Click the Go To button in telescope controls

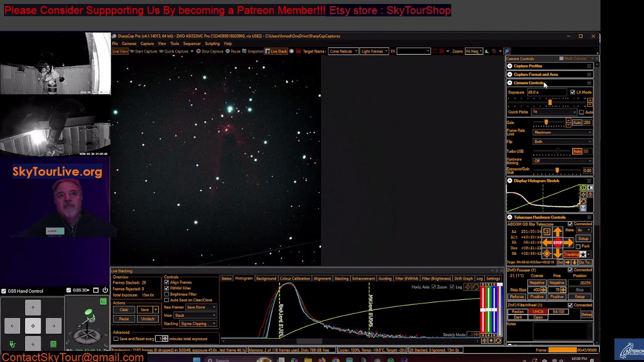[585, 262]
